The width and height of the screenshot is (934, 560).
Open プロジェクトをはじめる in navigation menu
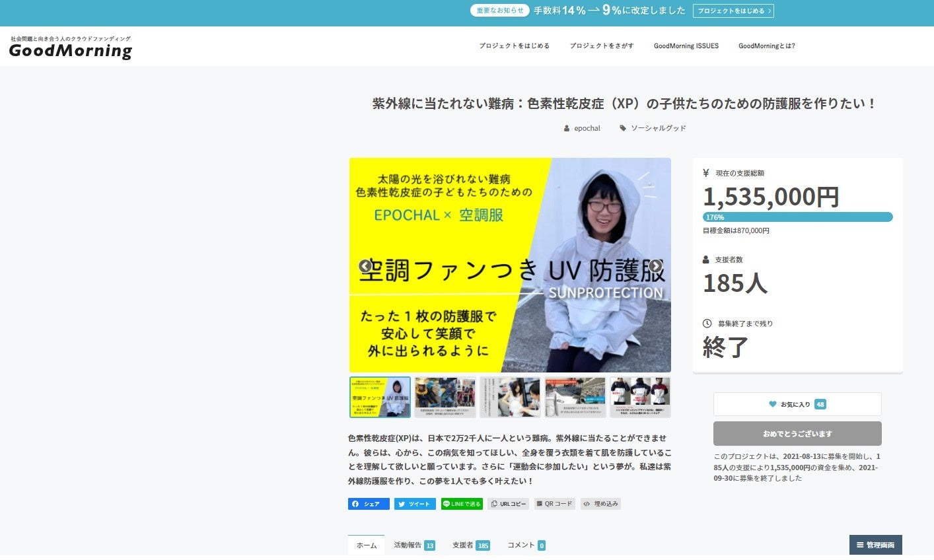pos(515,46)
